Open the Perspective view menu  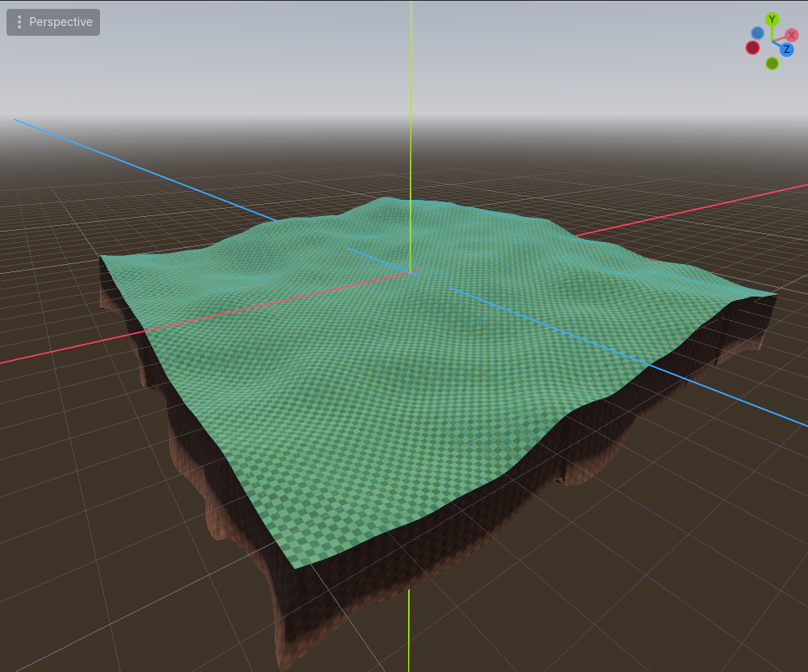pos(53,22)
